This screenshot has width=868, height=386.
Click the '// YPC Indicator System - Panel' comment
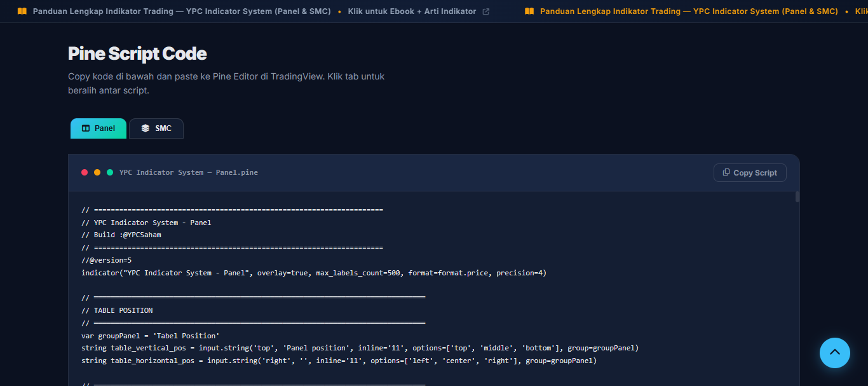[146, 223]
